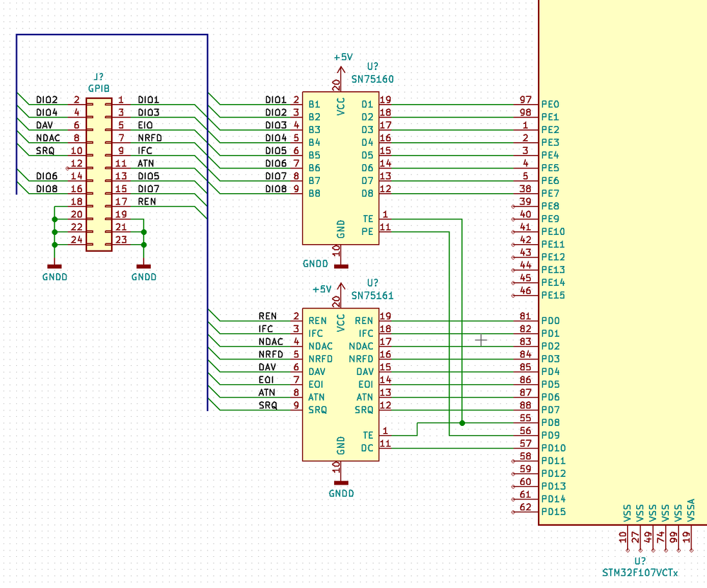Screen dimensions: 707x588
Task: Click the J? reference designator
Action: [99, 76]
